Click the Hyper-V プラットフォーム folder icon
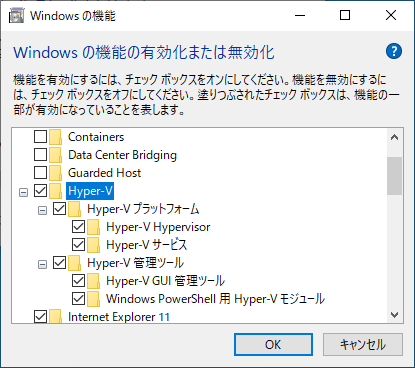The image size is (415, 368). (74, 209)
